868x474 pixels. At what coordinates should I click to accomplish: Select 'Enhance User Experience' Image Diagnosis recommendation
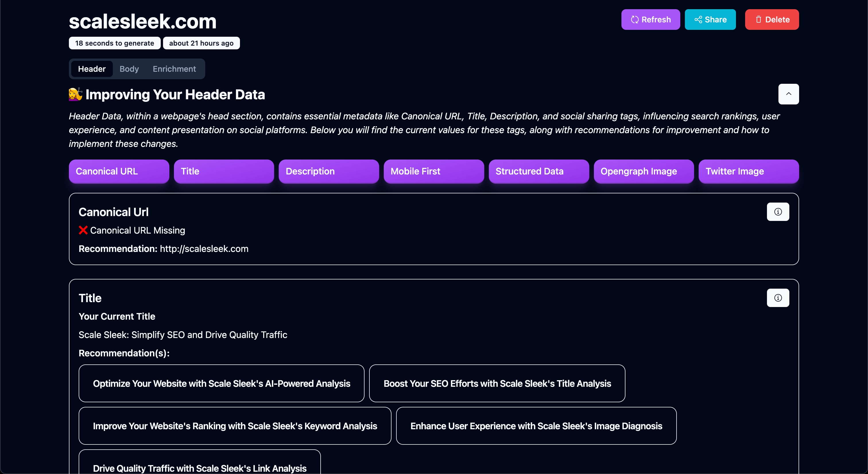click(536, 426)
